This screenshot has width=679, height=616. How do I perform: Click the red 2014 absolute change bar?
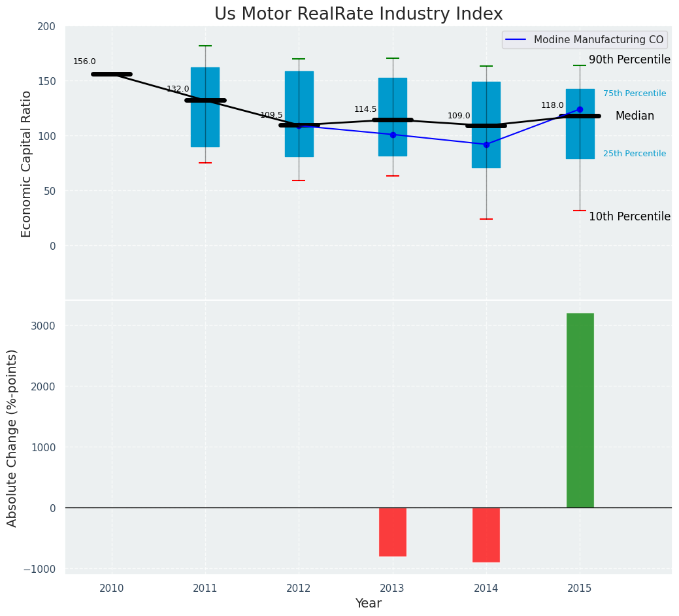486,534
